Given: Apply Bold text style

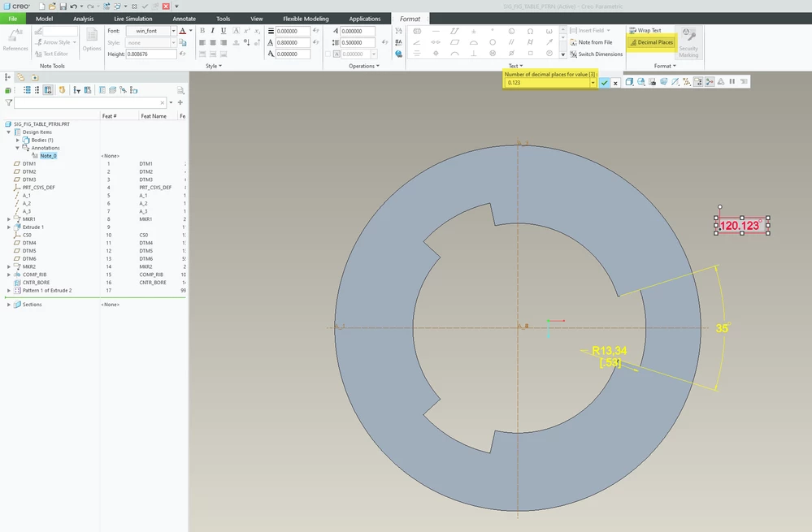Looking at the screenshot, I should pyautogui.click(x=202, y=31).
